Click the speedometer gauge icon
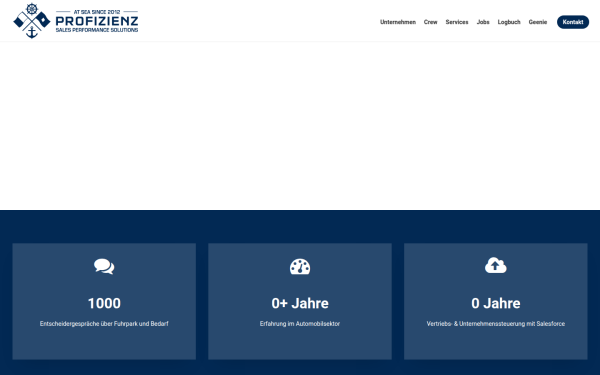The image size is (600, 375). (x=300, y=267)
